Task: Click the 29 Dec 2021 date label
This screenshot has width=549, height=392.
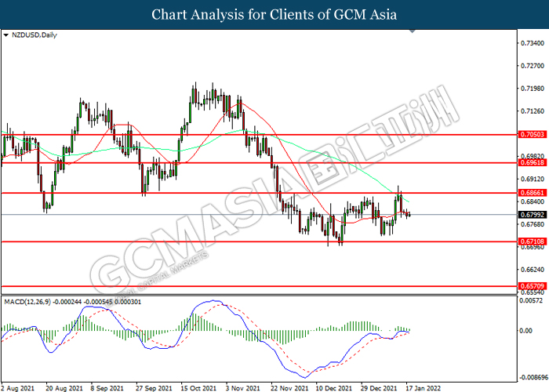Action: [x=379, y=388]
